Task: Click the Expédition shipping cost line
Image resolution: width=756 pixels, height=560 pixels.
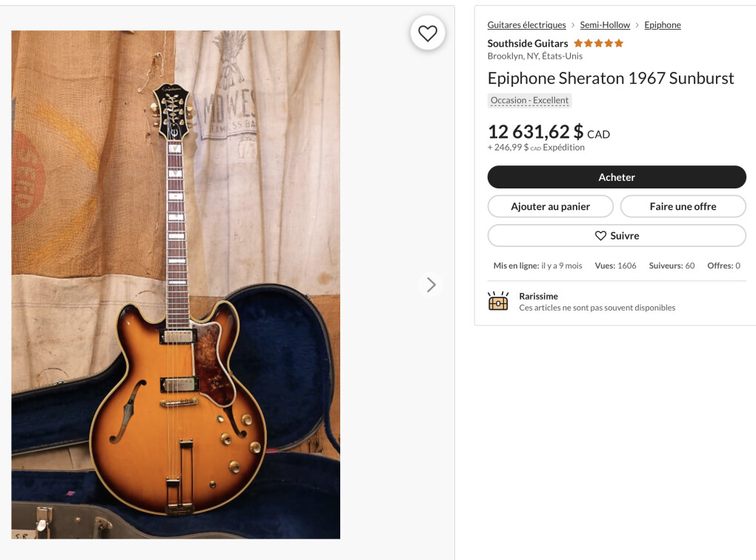Action: pyautogui.click(x=536, y=148)
